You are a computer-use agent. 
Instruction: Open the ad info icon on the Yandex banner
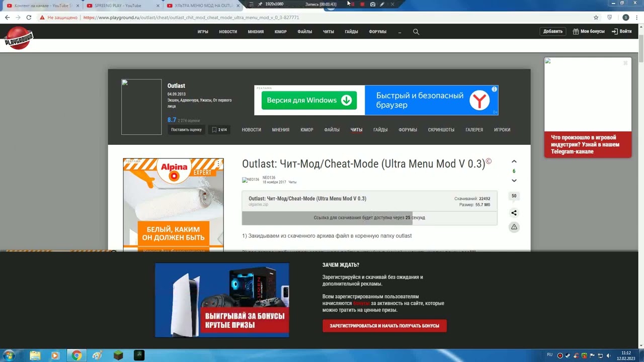(494, 89)
